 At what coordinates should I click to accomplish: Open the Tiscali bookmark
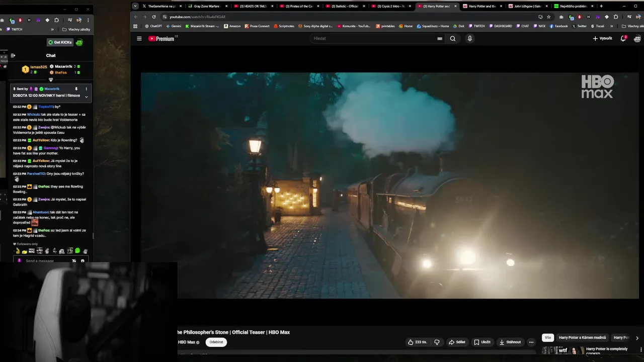pos(598,26)
